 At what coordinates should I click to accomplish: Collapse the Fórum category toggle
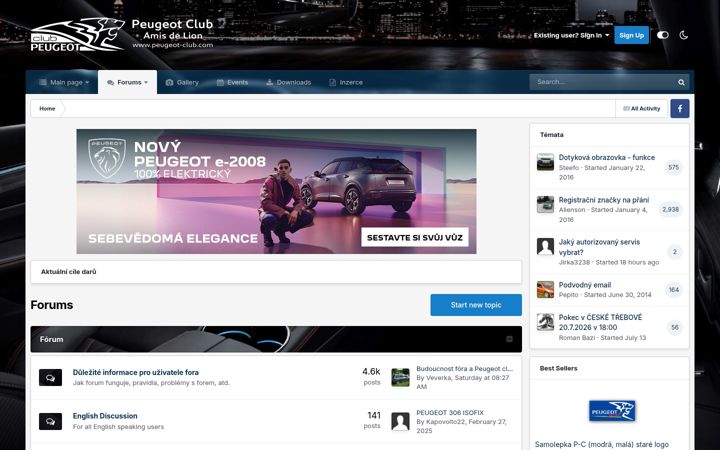point(509,339)
